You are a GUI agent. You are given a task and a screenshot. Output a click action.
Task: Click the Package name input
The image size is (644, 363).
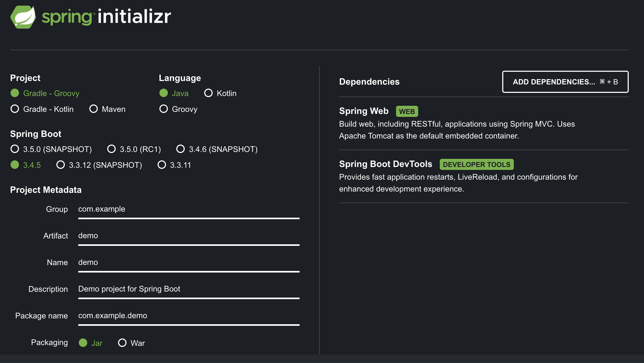click(x=189, y=316)
